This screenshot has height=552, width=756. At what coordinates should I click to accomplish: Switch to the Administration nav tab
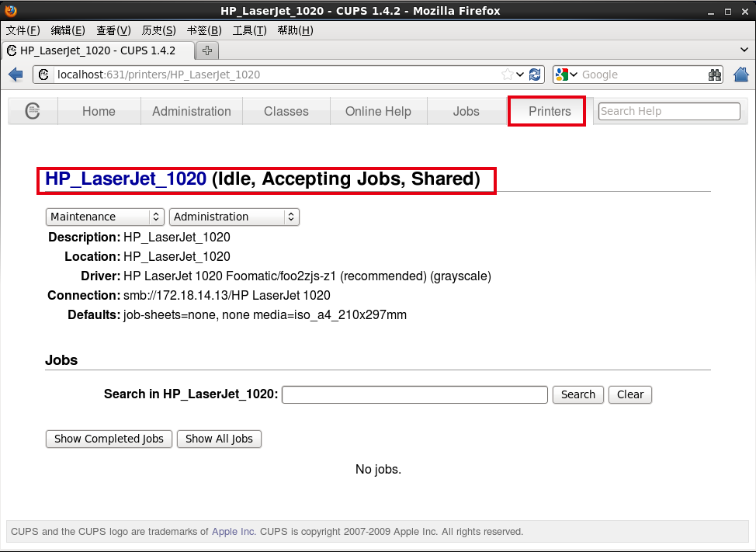coord(192,111)
